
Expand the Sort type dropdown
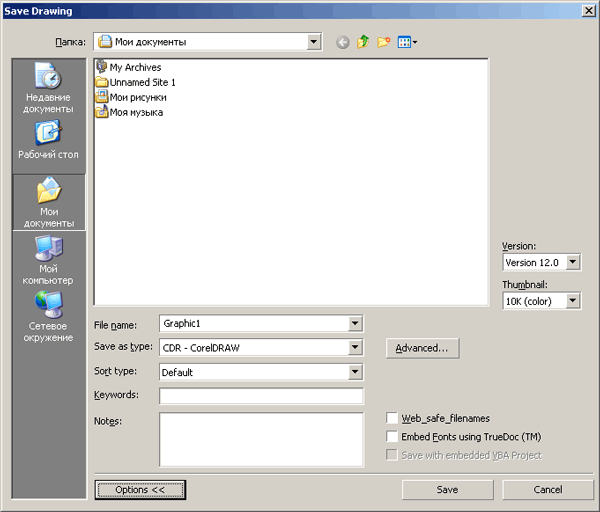click(355, 372)
